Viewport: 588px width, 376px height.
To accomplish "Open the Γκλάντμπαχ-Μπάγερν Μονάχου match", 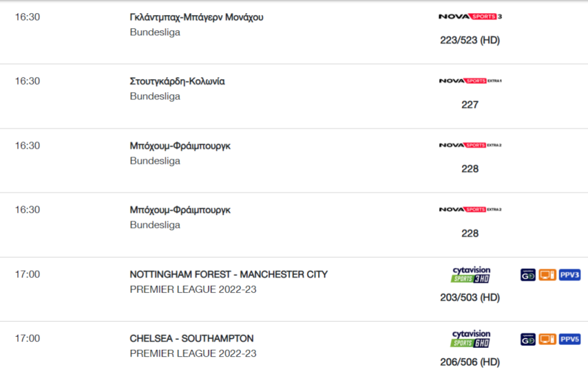I will pos(197,17).
